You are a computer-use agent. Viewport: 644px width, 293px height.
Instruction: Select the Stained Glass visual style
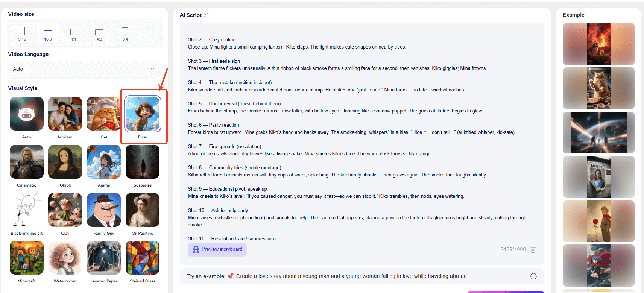click(x=143, y=258)
